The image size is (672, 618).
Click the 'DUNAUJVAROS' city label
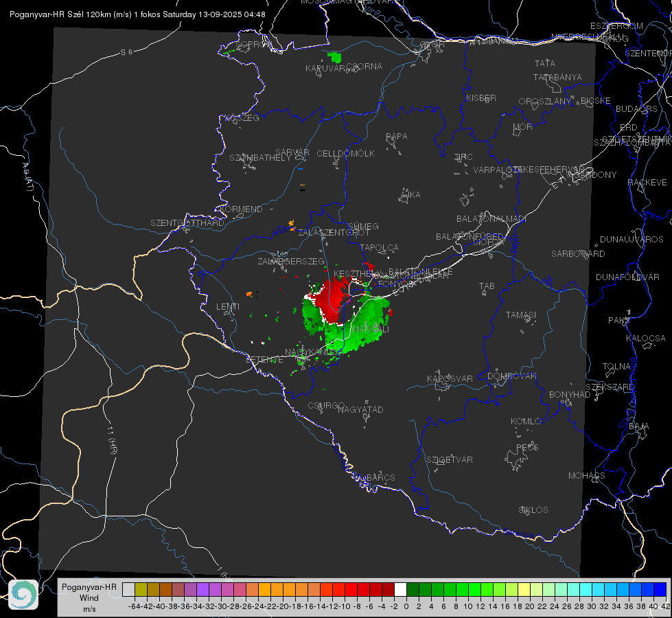coord(632,240)
